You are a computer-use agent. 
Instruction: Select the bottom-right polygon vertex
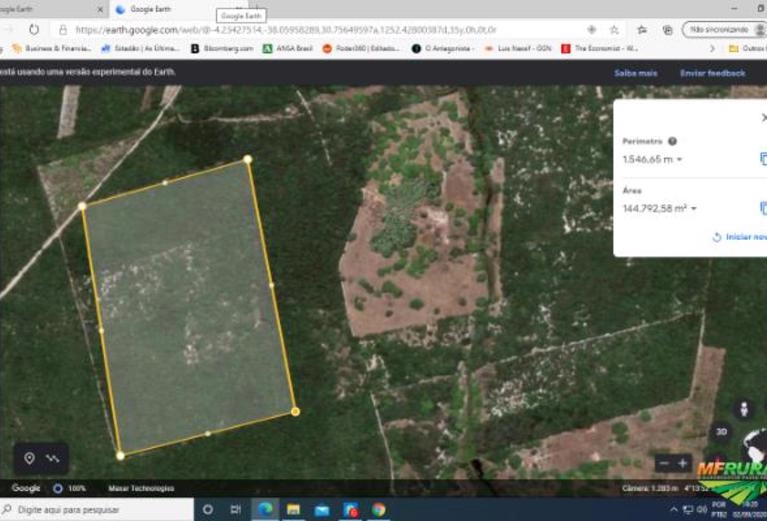(295, 411)
